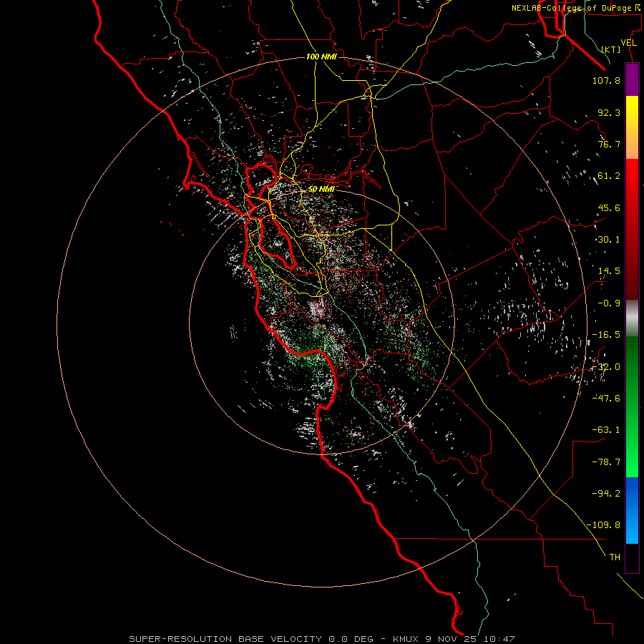Screen dimensions: 644x644
Task: Select the -0.9 velocity scale value
Action: [609, 303]
